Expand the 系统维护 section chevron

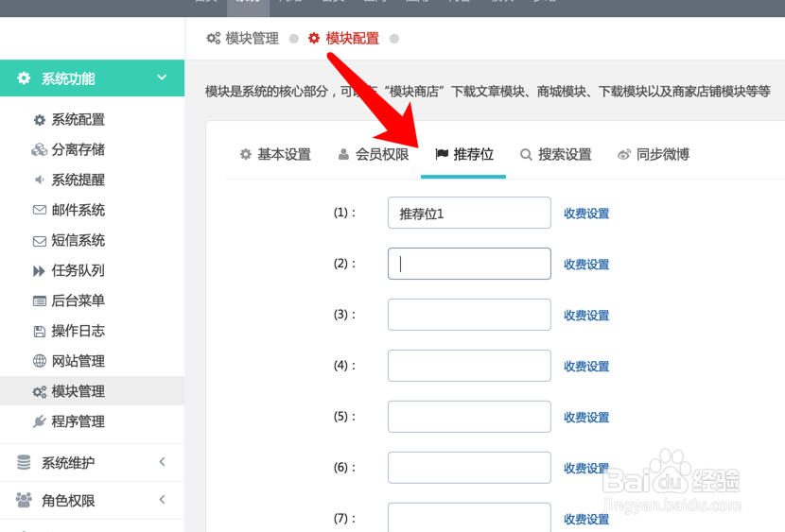click(x=162, y=462)
